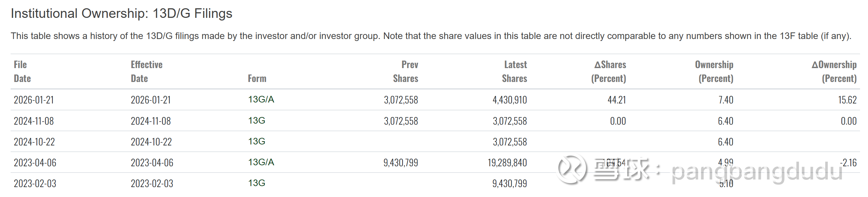This screenshot has width=868, height=197.
Task: Click the Xueqiu snowball logo watermark
Action: point(572,169)
